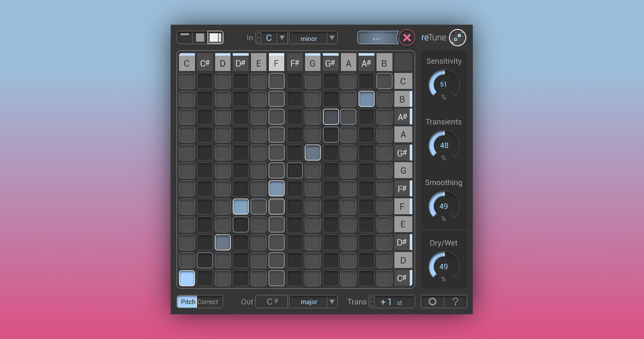The height and width of the screenshot is (339, 644).
Task: Select the minimal view size icon
Action: (185, 38)
